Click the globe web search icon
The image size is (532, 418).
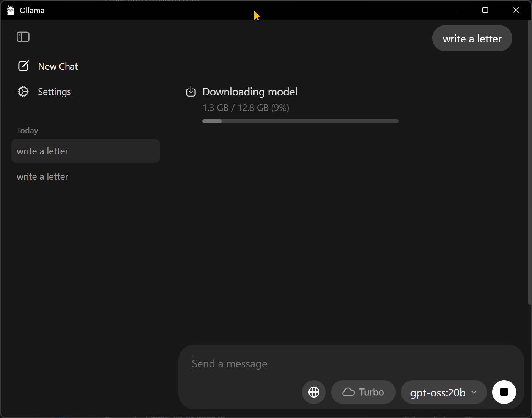tap(314, 392)
